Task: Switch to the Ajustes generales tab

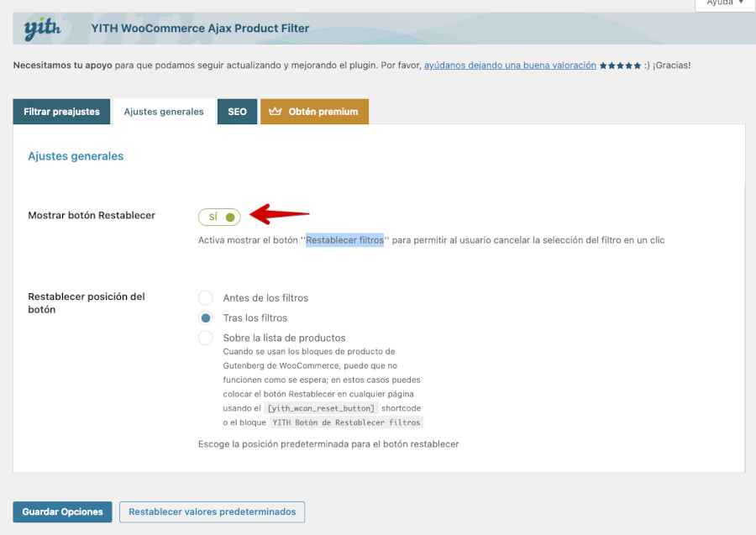Action: click(164, 112)
